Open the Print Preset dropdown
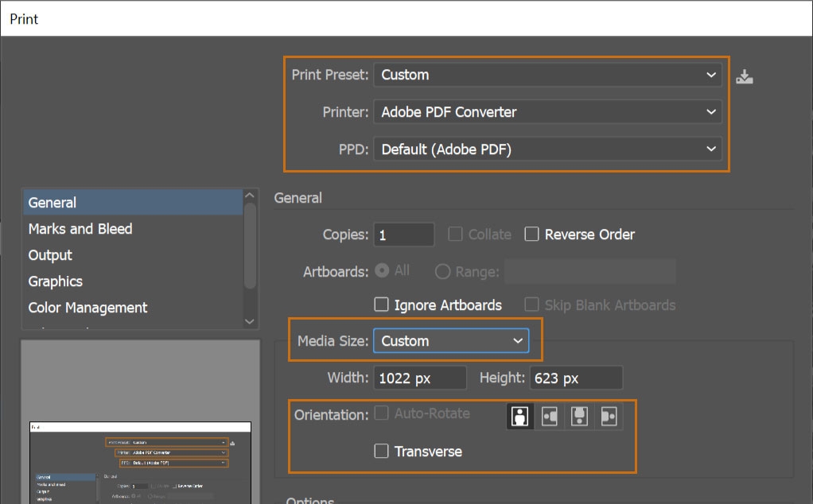Viewport: 813px width, 504px height. [x=547, y=75]
